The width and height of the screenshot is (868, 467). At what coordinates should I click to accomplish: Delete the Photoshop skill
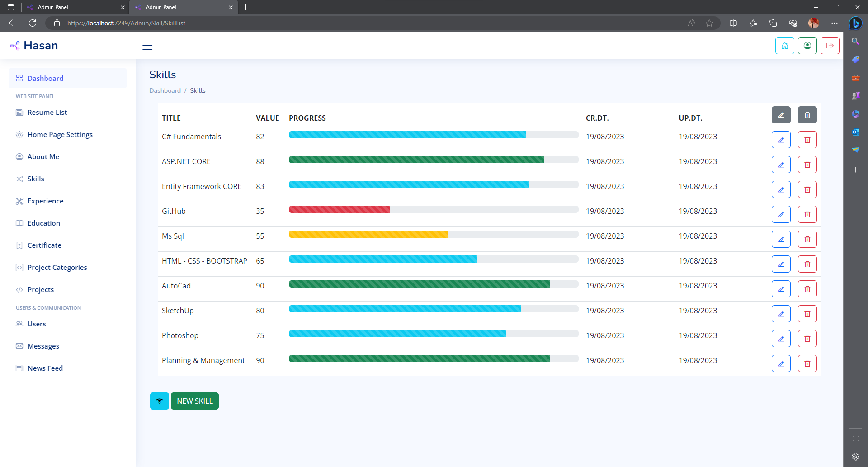[807, 339]
